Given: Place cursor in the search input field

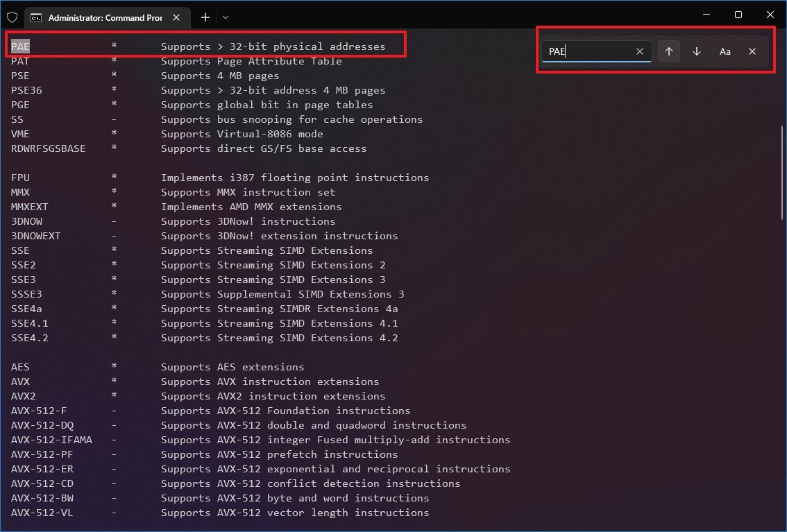Looking at the screenshot, I should click(x=597, y=51).
